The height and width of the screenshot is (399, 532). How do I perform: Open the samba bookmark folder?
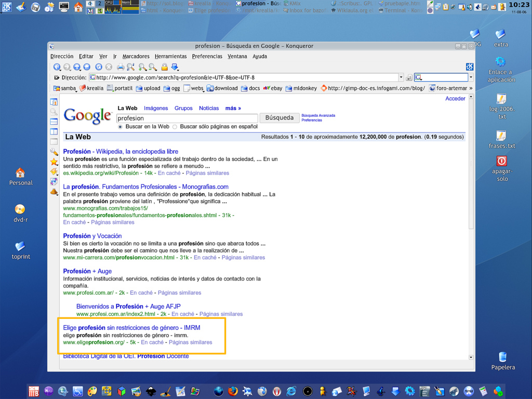pyautogui.click(x=64, y=88)
